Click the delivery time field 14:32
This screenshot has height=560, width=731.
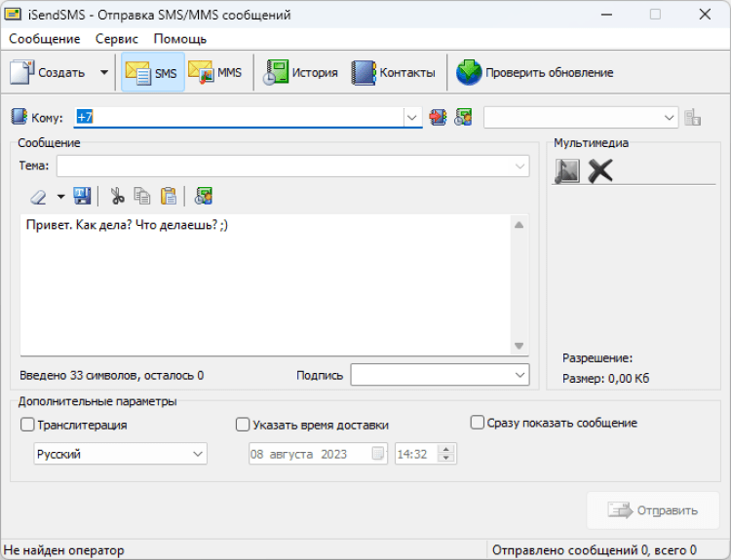point(416,454)
